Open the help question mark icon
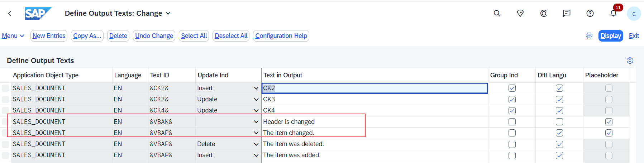Image resolution: width=644 pixels, height=163 pixels. click(590, 13)
